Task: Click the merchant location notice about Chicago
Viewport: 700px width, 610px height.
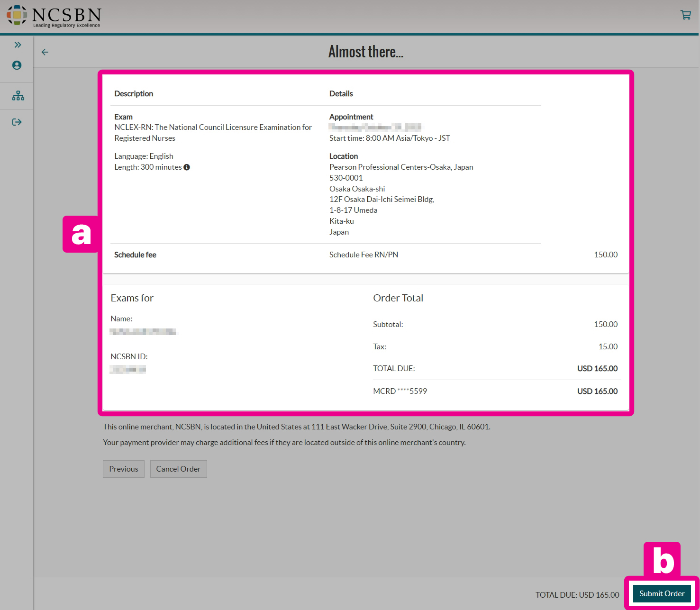Action: pos(297,427)
